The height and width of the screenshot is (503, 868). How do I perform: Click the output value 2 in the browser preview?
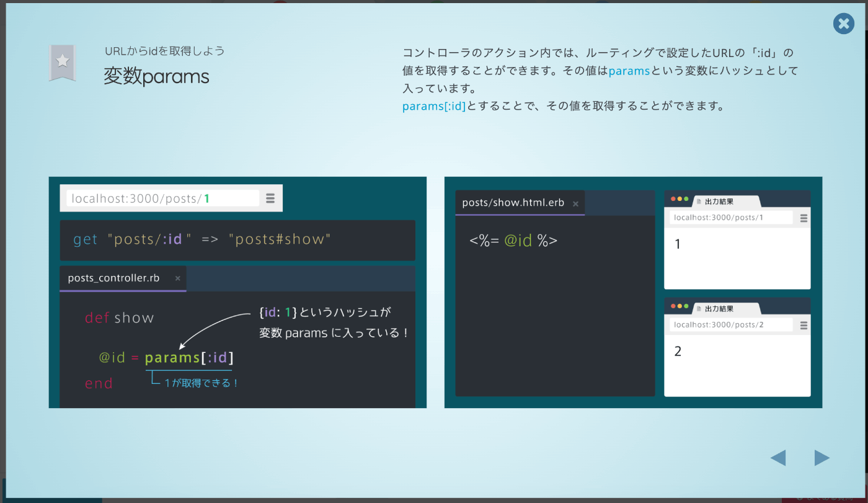[678, 352]
